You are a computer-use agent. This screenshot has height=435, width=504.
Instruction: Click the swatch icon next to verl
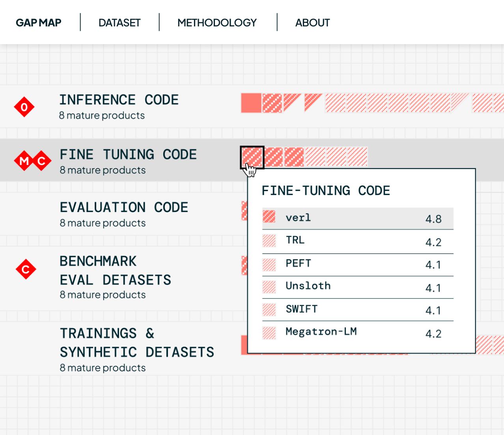coord(269,216)
